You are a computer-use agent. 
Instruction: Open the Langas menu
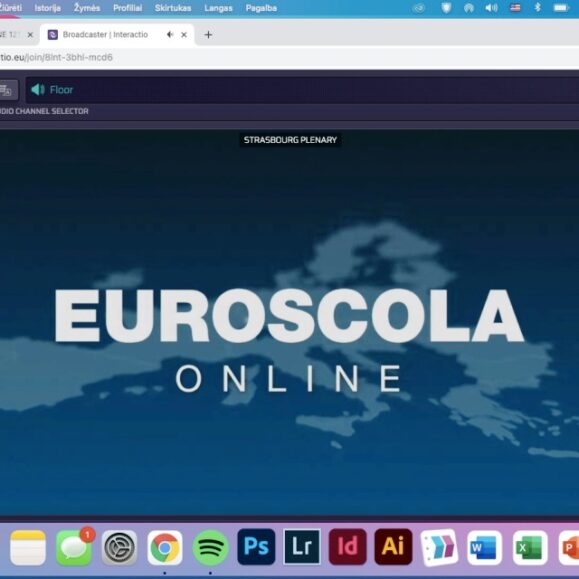218,8
